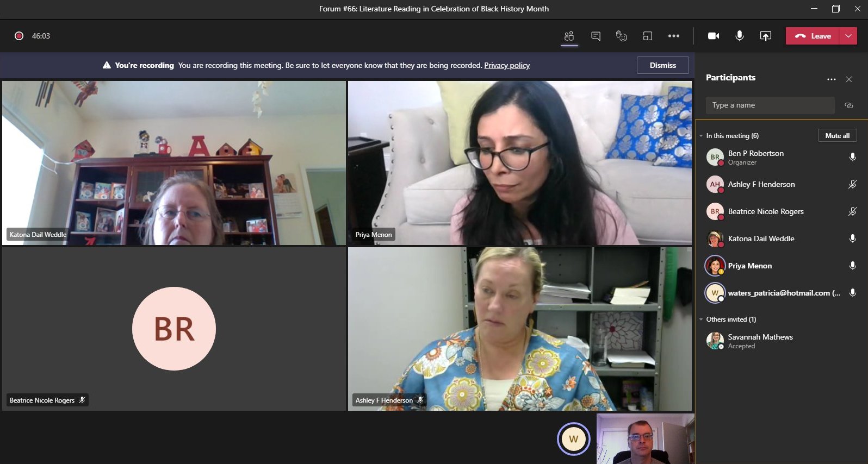Toggle waters_patricia guest's microphone icon
The width and height of the screenshot is (868, 464).
853,293
